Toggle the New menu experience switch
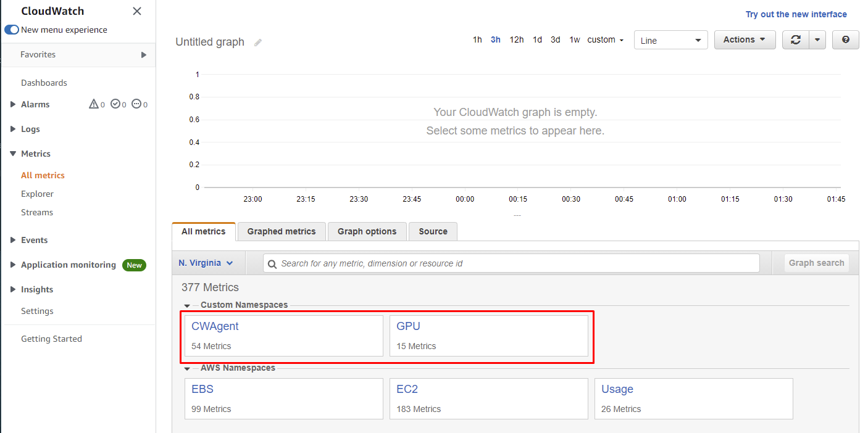Viewport: 868px width, 433px height. (12, 30)
